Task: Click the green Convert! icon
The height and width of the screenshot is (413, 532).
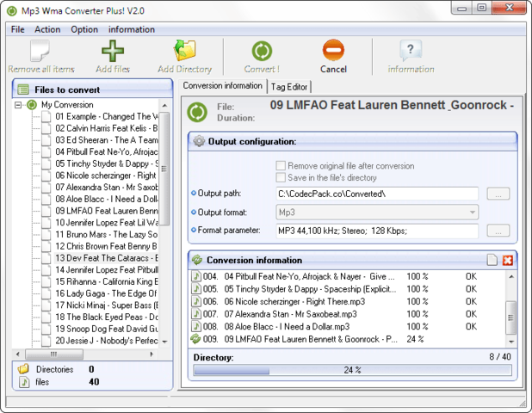Action: [262, 51]
